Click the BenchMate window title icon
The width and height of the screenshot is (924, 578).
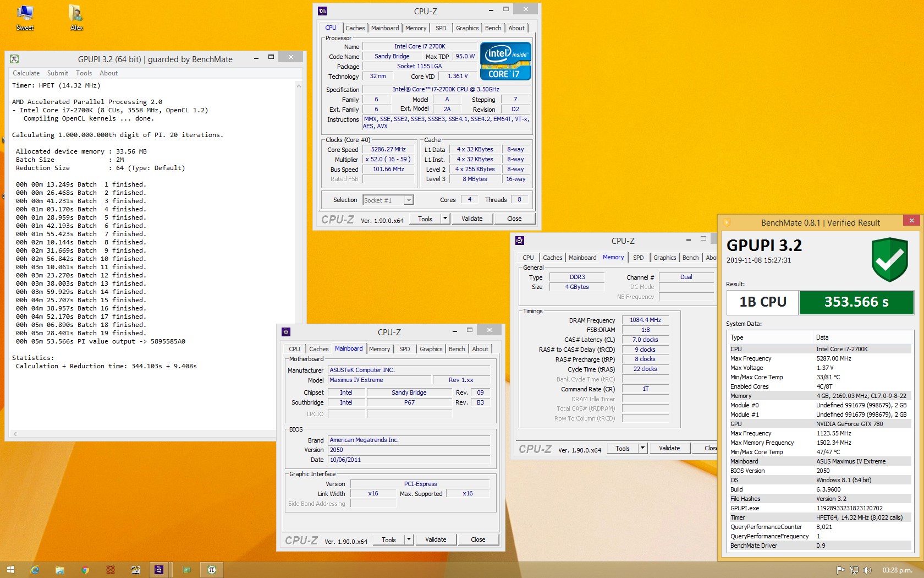(x=727, y=222)
